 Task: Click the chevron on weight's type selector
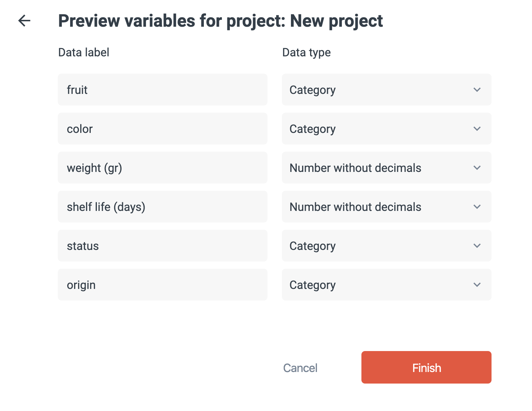click(477, 168)
